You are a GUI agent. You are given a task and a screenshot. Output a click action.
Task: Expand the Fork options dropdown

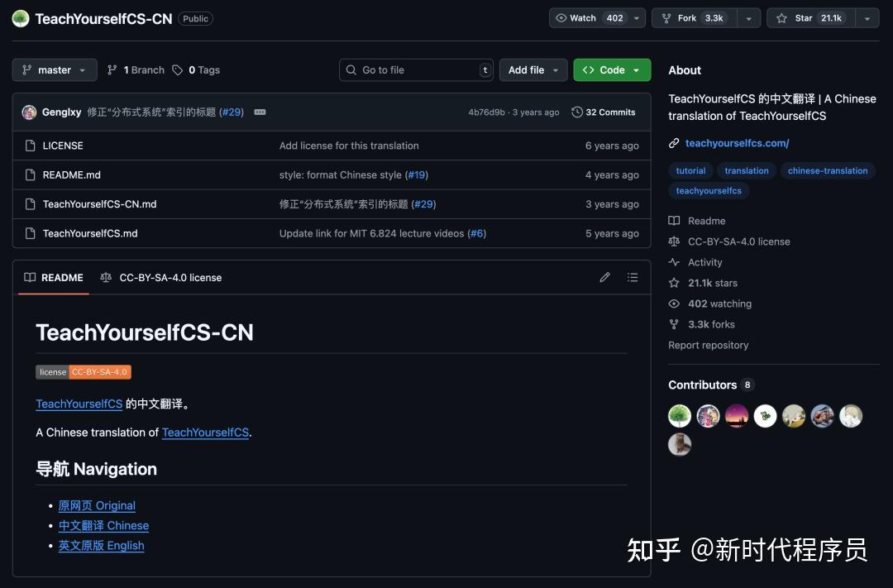click(x=749, y=18)
